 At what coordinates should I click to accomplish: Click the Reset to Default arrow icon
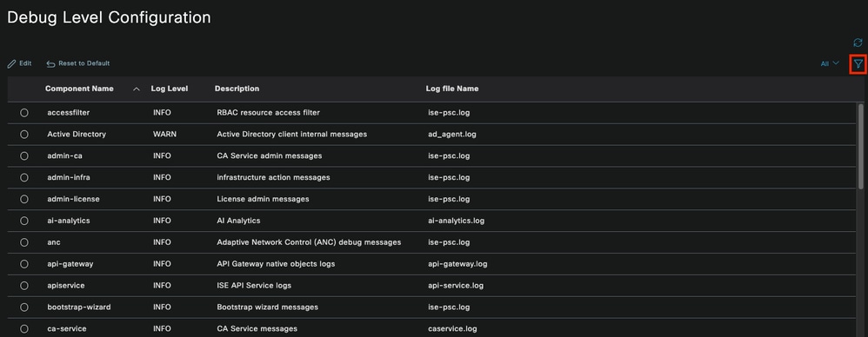pyautogui.click(x=50, y=64)
